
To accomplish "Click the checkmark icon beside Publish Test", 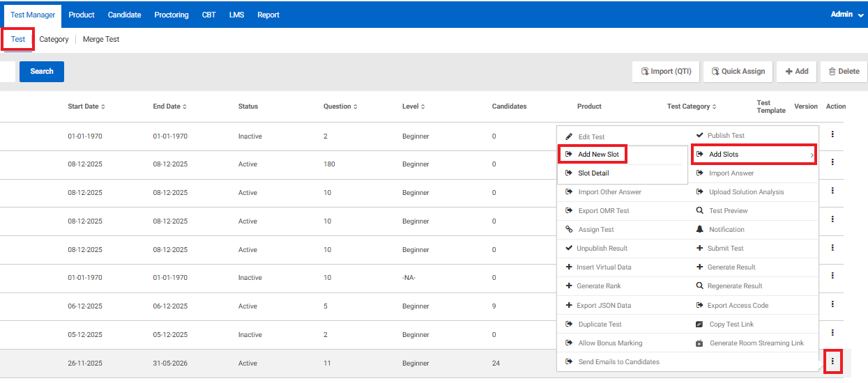I will pos(700,135).
